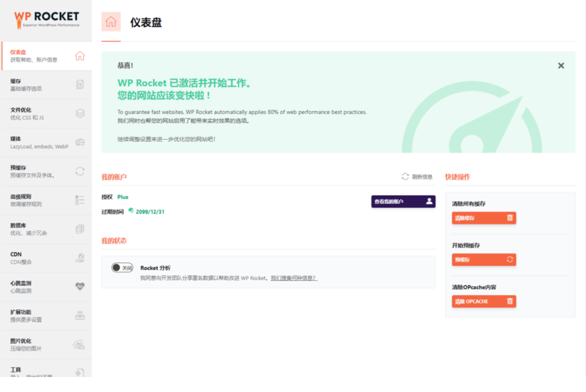
Task: Click the 清除缓存 button
Action: (x=484, y=218)
